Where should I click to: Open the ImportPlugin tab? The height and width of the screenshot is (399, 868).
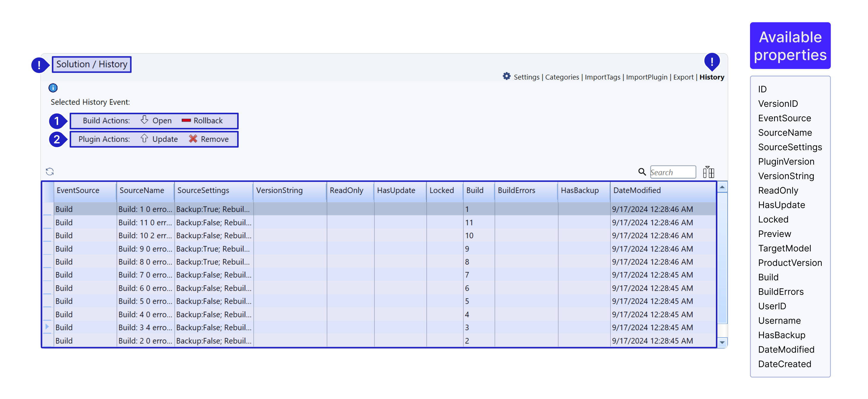point(646,77)
